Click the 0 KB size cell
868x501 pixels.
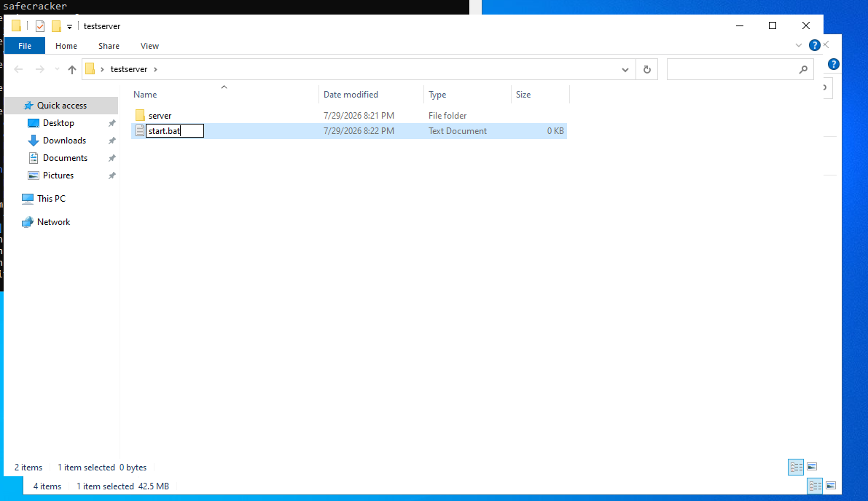pos(555,131)
